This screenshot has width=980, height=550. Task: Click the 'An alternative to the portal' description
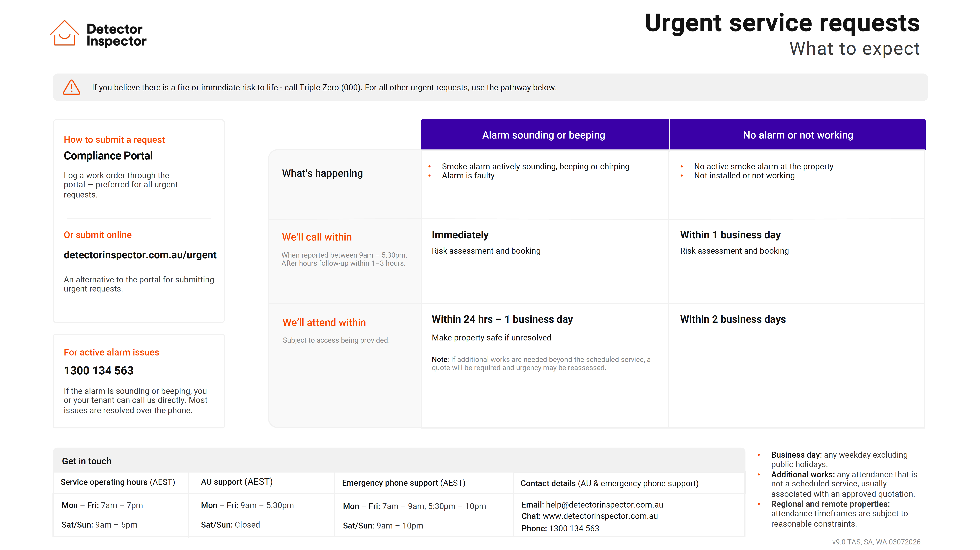(139, 284)
